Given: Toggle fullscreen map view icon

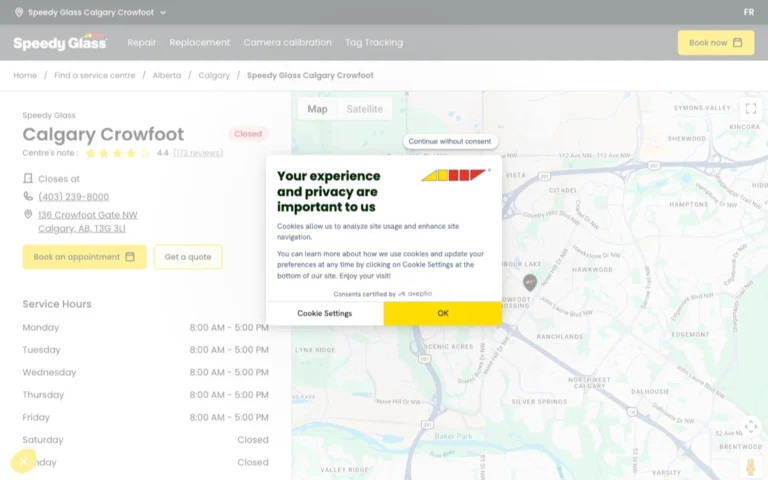Looking at the screenshot, I should point(751,108).
